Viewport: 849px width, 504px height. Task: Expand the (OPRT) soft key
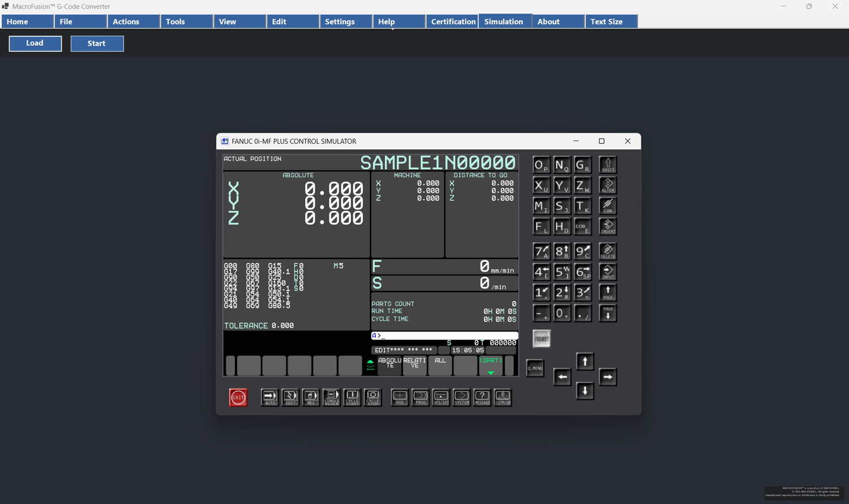click(491, 365)
